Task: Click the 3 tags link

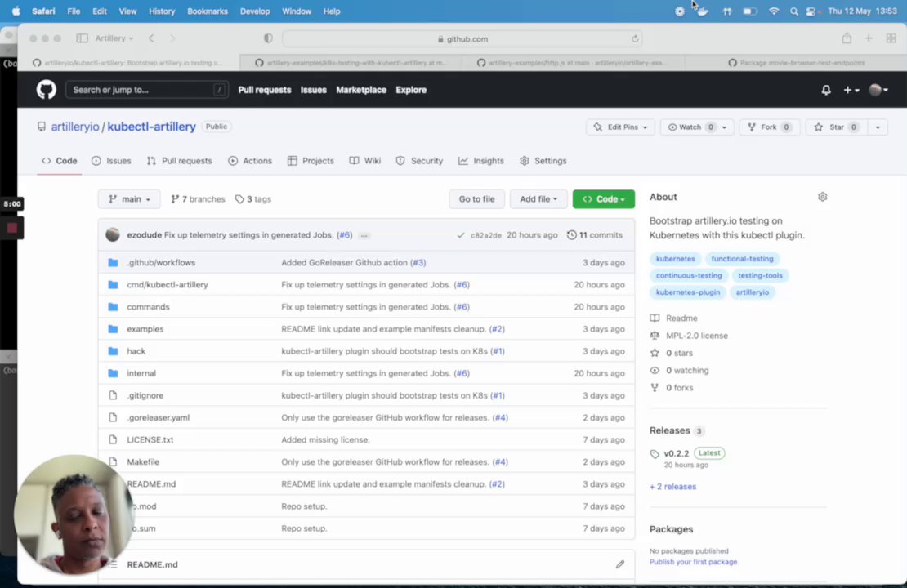Action: [x=253, y=199]
